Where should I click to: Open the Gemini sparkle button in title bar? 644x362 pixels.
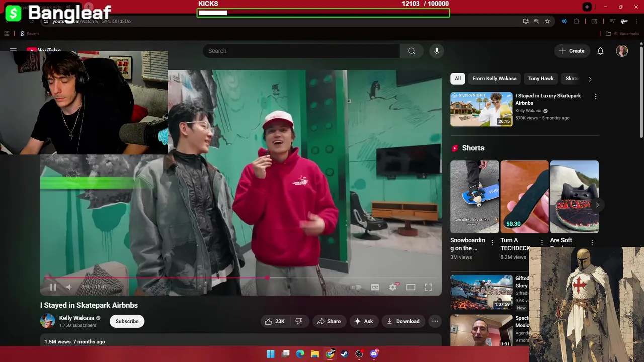pos(587,7)
